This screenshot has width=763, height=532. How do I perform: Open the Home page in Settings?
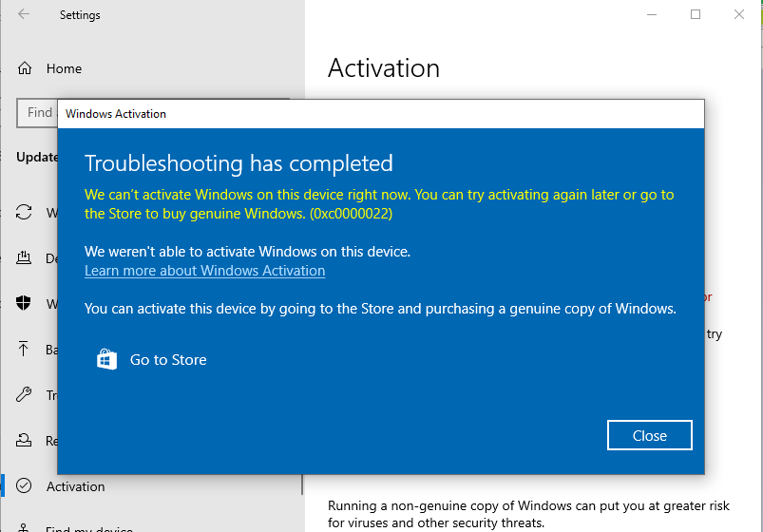64,68
